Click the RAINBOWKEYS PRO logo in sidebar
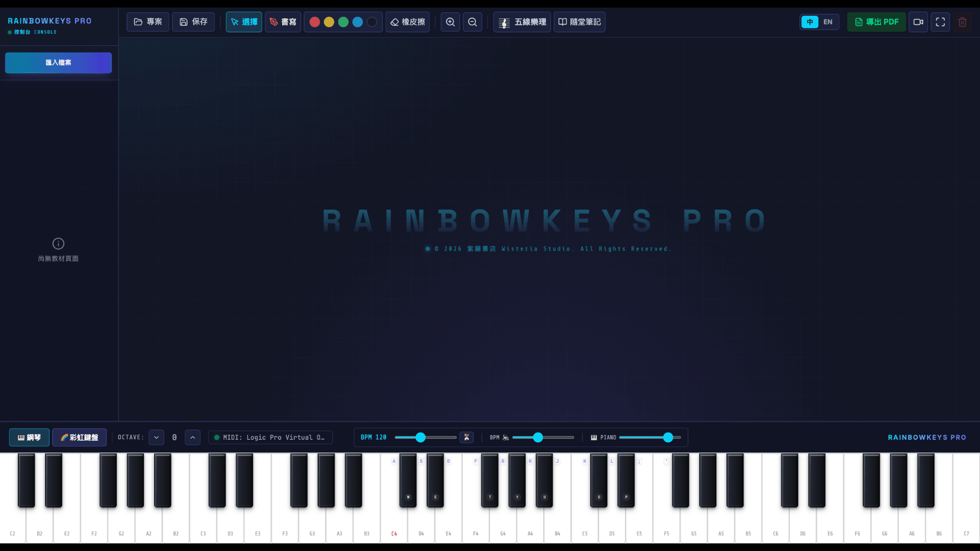Viewport: 980px width, 551px height. click(50, 21)
